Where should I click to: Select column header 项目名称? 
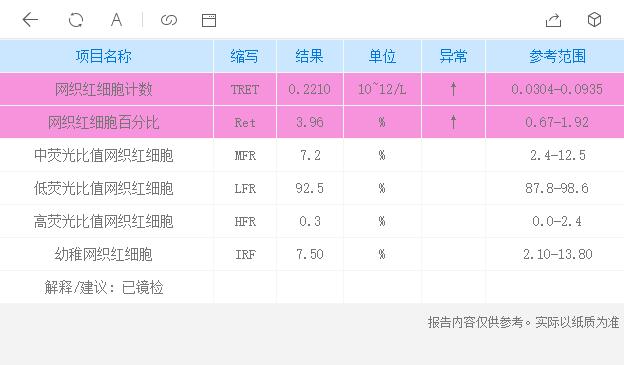click(103, 56)
